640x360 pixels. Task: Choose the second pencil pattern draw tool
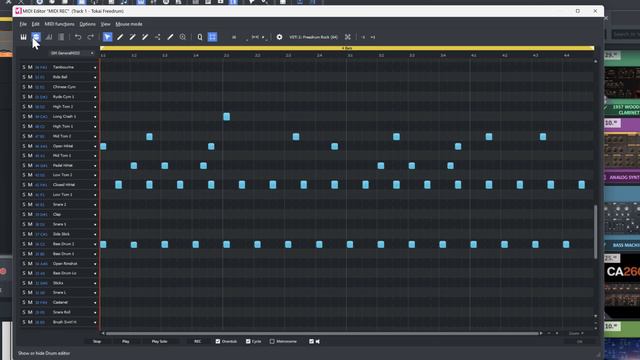[133, 37]
